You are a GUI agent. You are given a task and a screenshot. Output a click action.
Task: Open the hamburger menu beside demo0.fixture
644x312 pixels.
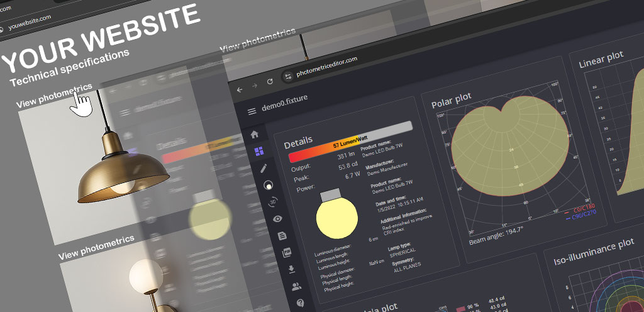coord(252,111)
